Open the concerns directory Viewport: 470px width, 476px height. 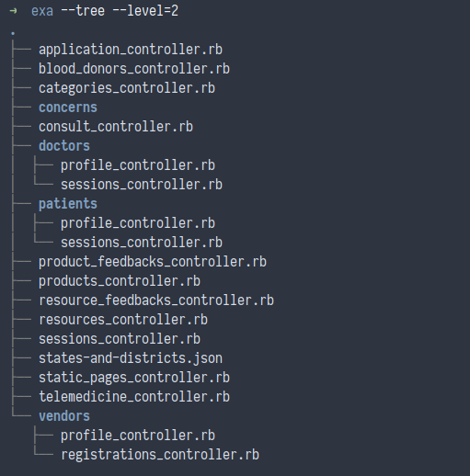click(x=68, y=108)
